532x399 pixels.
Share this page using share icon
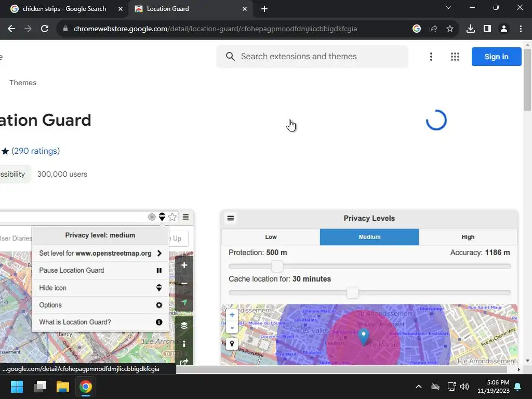433,29
